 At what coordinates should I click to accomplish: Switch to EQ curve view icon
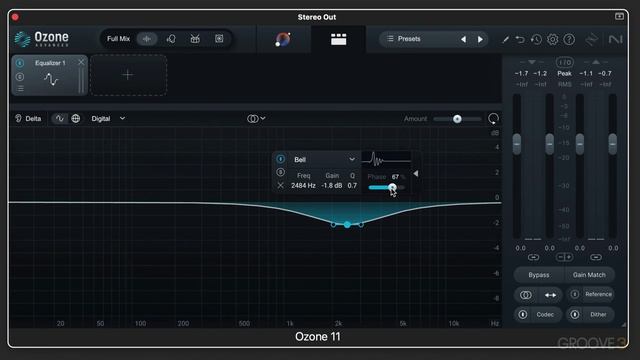tap(60, 118)
